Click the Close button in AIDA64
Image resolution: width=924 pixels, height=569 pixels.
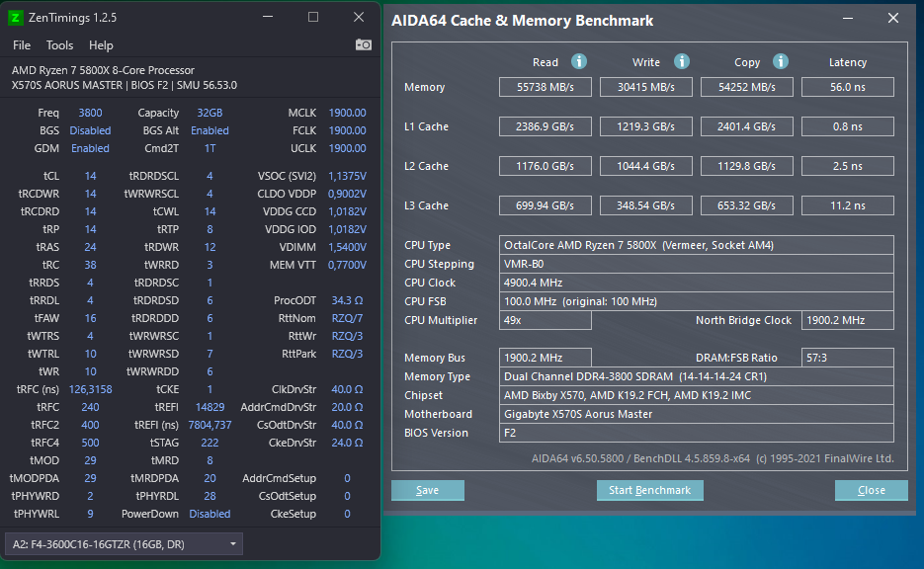pos(871,490)
